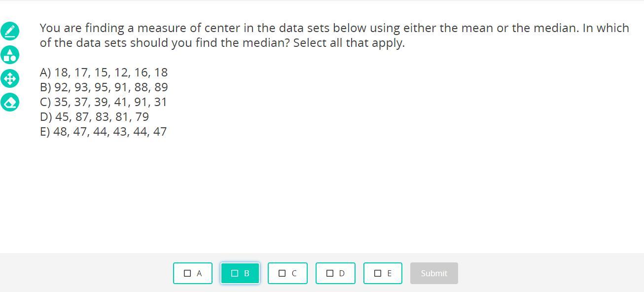Image resolution: width=644 pixels, height=292 pixels.
Task: Activate the move arrows tool
Action: pyautogui.click(x=10, y=78)
